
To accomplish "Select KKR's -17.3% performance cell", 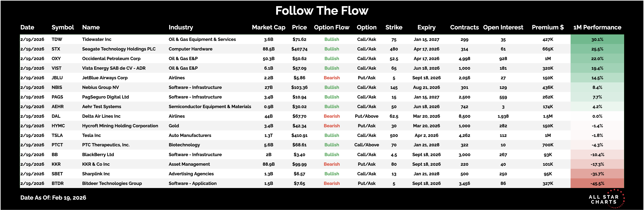I will click(597, 164).
